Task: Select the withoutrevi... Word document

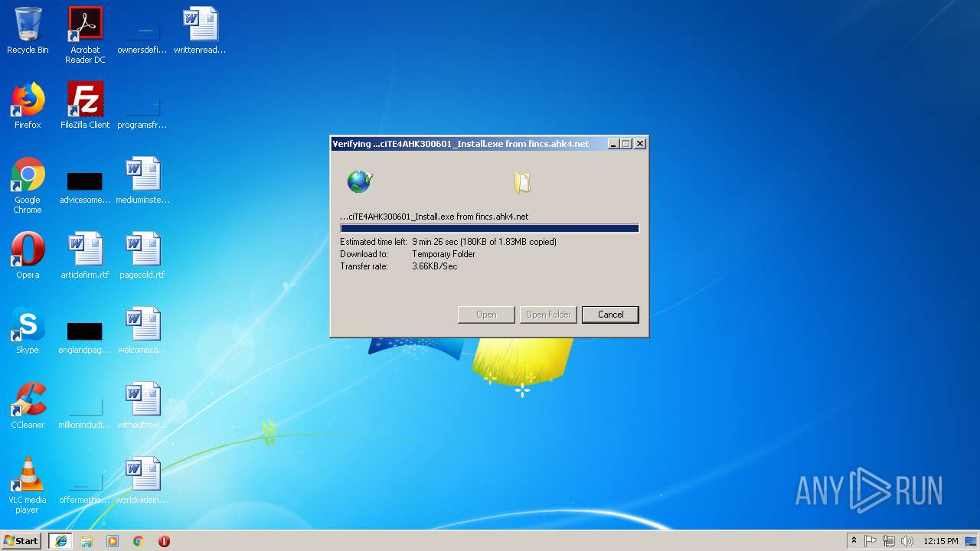Action: [142, 406]
